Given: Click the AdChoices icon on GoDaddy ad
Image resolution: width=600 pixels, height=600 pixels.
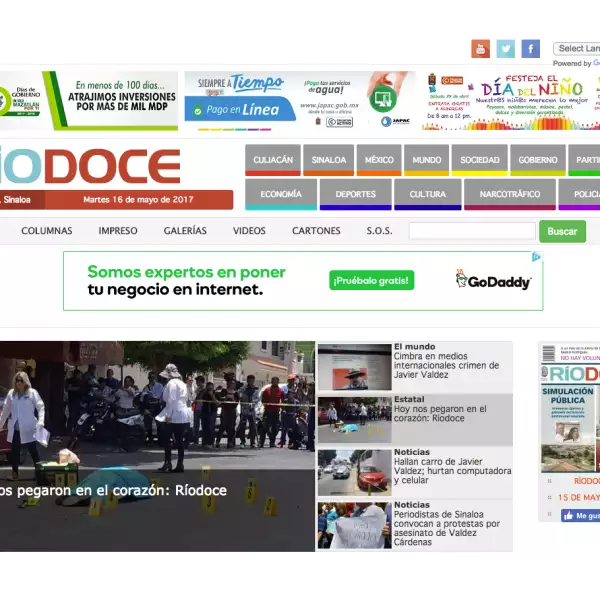Looking at the screenshot, I should coord(537,257).
